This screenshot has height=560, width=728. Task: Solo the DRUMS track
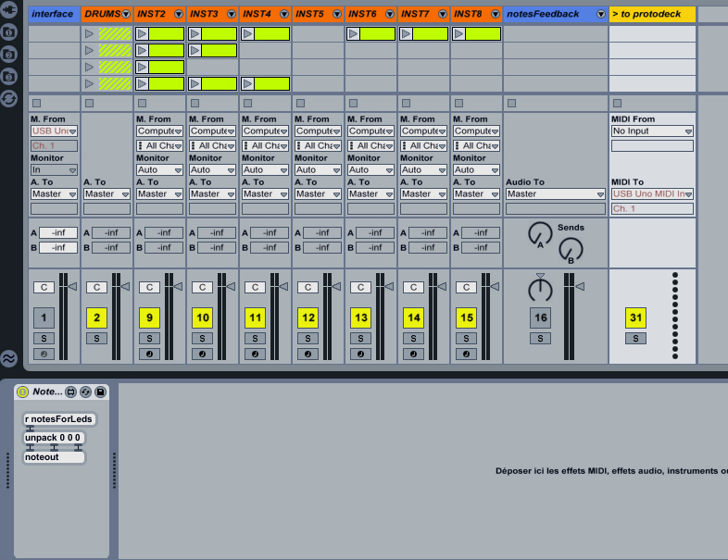click(97, 339)
